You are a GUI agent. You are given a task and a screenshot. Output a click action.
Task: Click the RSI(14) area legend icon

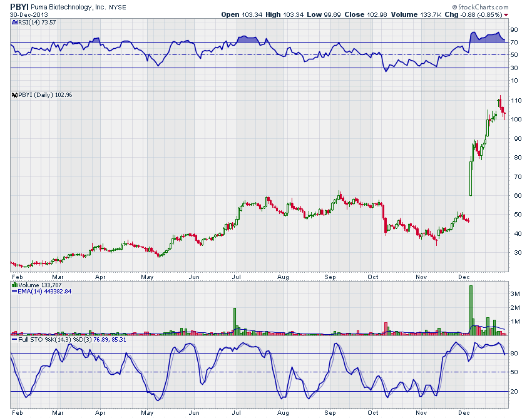click(x=13, y=23)
